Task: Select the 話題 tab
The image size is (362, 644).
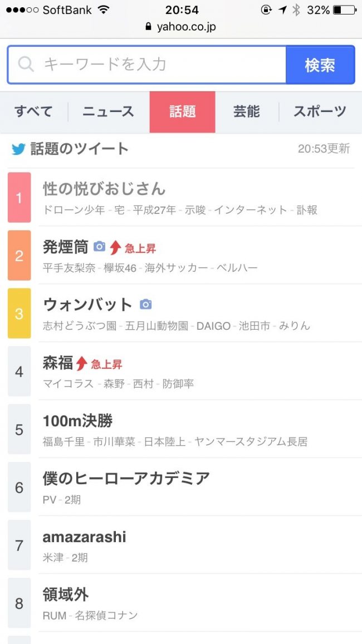Action: pyautogui.click(x=182, y=112)
